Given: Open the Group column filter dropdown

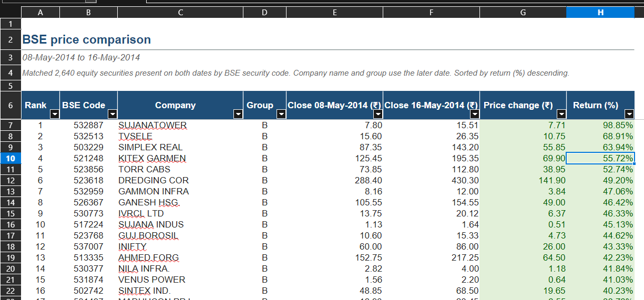Looking at the screenshot, I should [x=281, y=115].
